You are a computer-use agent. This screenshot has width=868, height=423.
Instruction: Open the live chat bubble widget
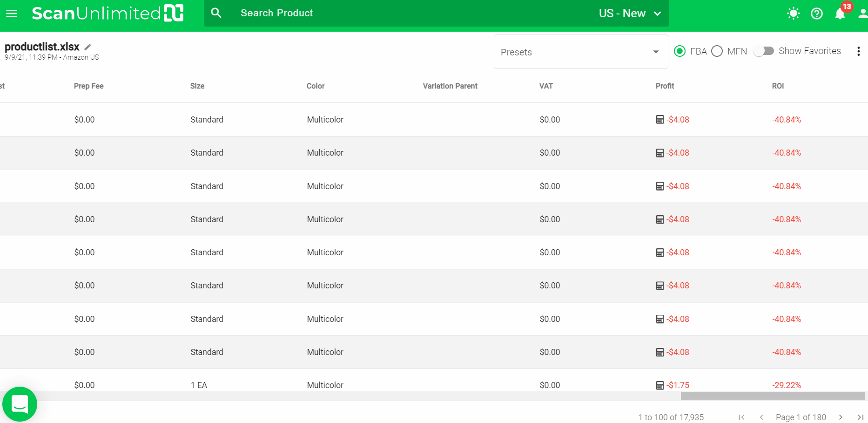(x=20, y=404)
